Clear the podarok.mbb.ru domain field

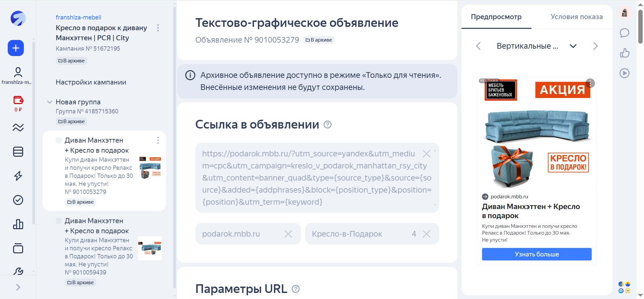coord(288,234)
